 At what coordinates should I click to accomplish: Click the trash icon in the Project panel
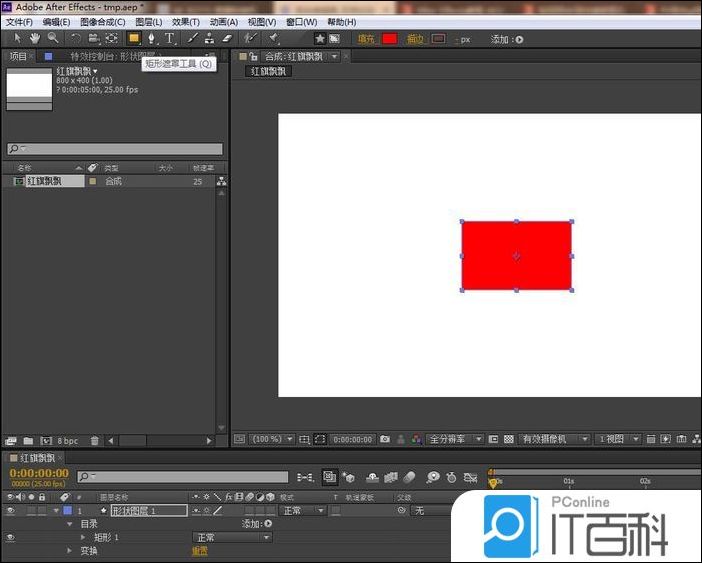tap(95, 440)
